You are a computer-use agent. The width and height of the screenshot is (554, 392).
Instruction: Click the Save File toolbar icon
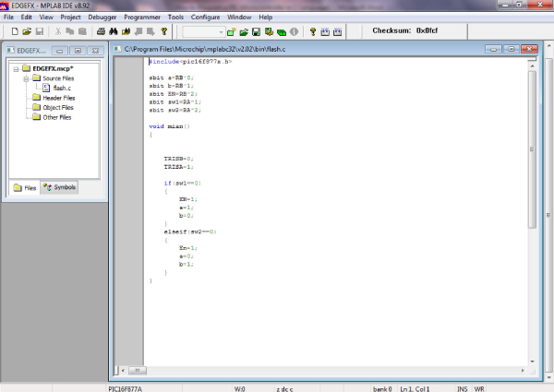pos(40,31)
